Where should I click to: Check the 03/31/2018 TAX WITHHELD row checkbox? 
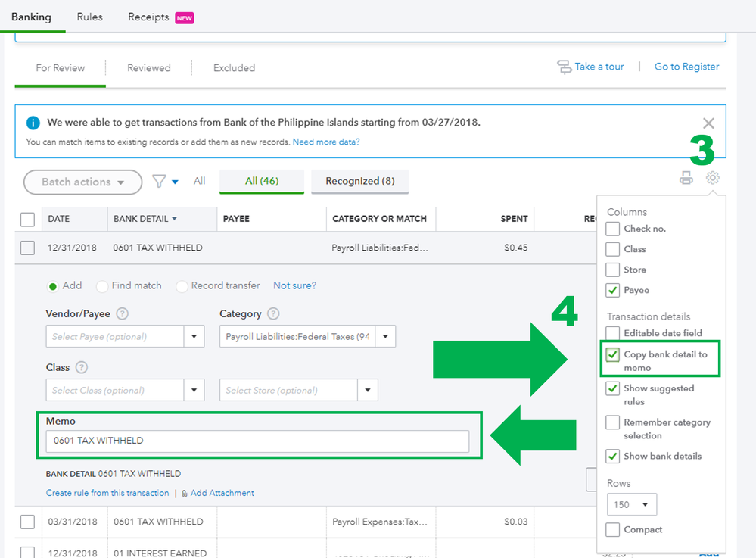click(27, 522)
